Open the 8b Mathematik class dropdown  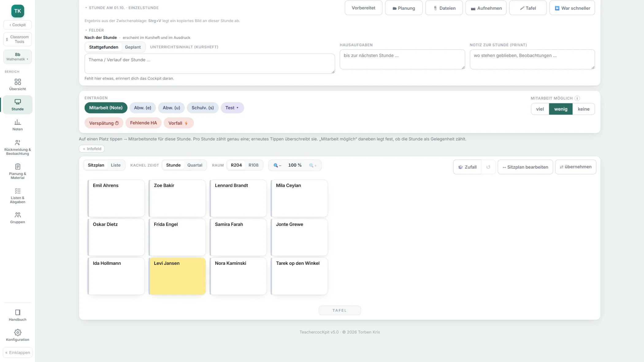pyautogui.click(x=17, y=57)
